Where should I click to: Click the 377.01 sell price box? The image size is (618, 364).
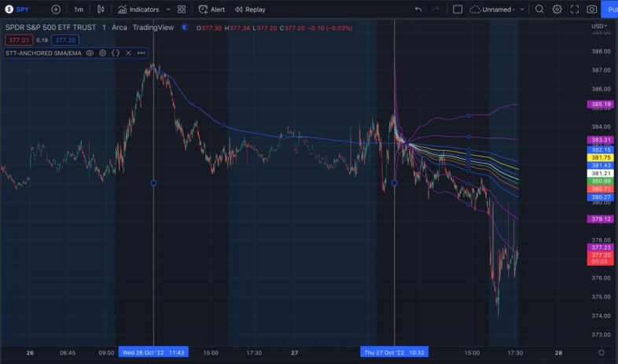pyautogui.click(x=19, y=40)
